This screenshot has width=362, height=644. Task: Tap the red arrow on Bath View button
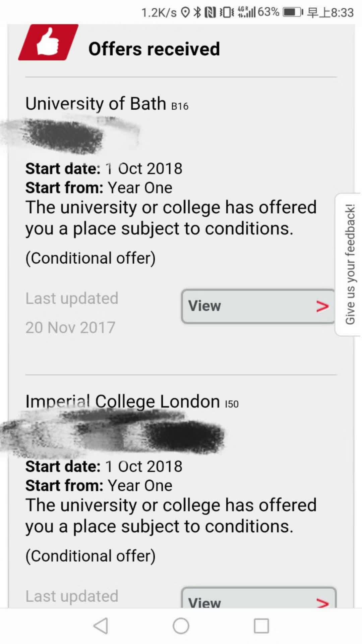322,306
